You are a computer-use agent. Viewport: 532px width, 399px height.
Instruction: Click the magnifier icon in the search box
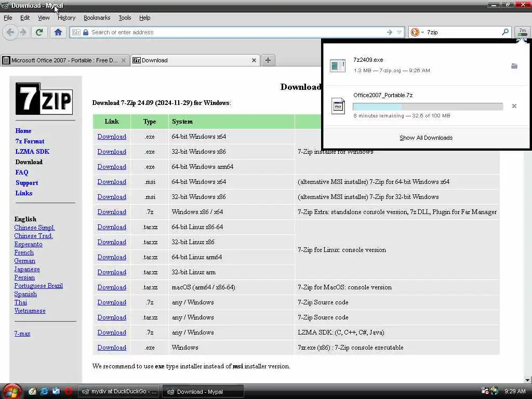tap(505, 32)
